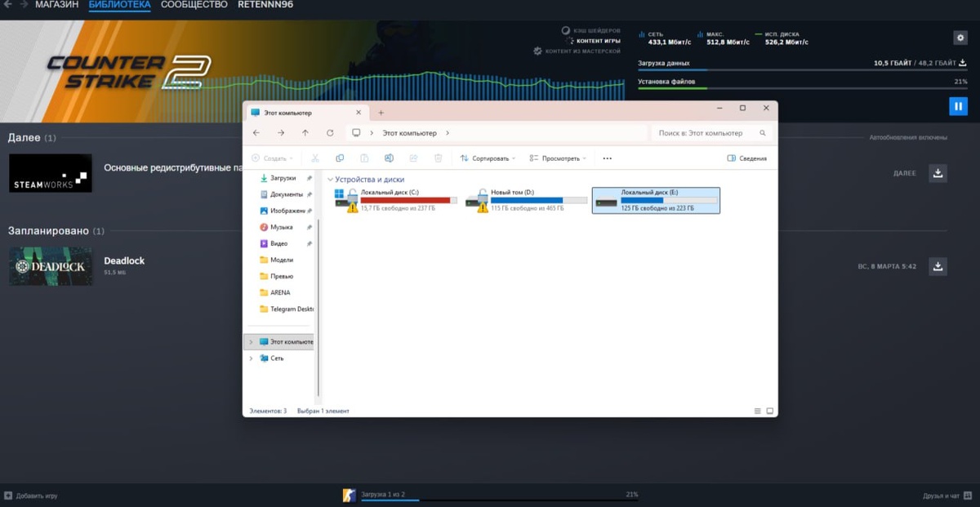This screenshot has height=507, width=980.
Task: Go back in File Explorer
Action: coord(256,133)
